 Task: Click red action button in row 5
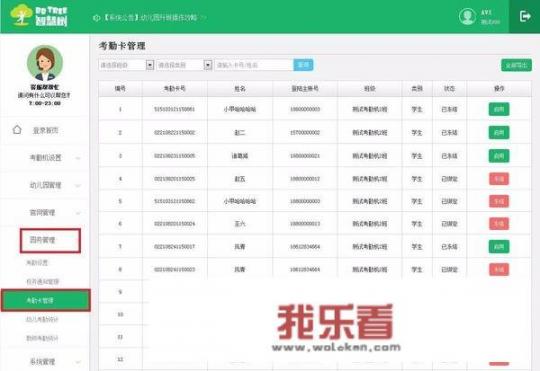[x=499, y=201]
